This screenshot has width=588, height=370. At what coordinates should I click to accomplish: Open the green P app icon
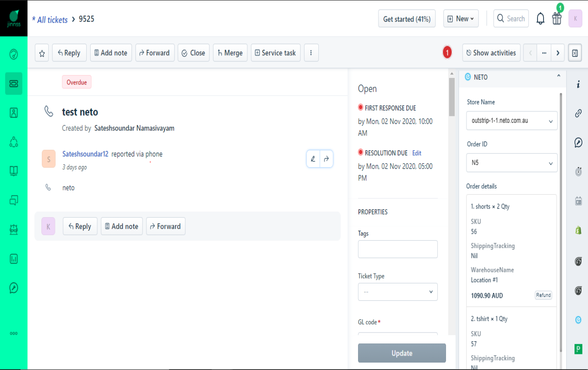(578, 349)
